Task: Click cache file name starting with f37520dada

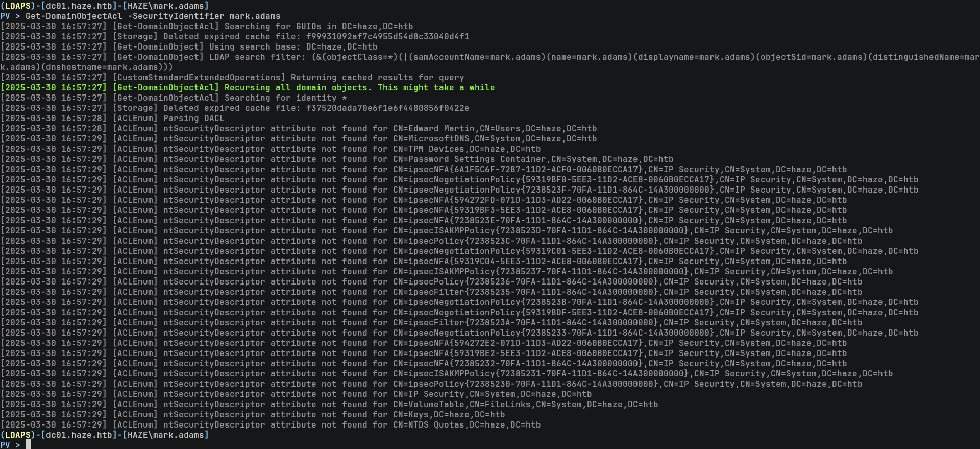Action: (x=387, y=108)
